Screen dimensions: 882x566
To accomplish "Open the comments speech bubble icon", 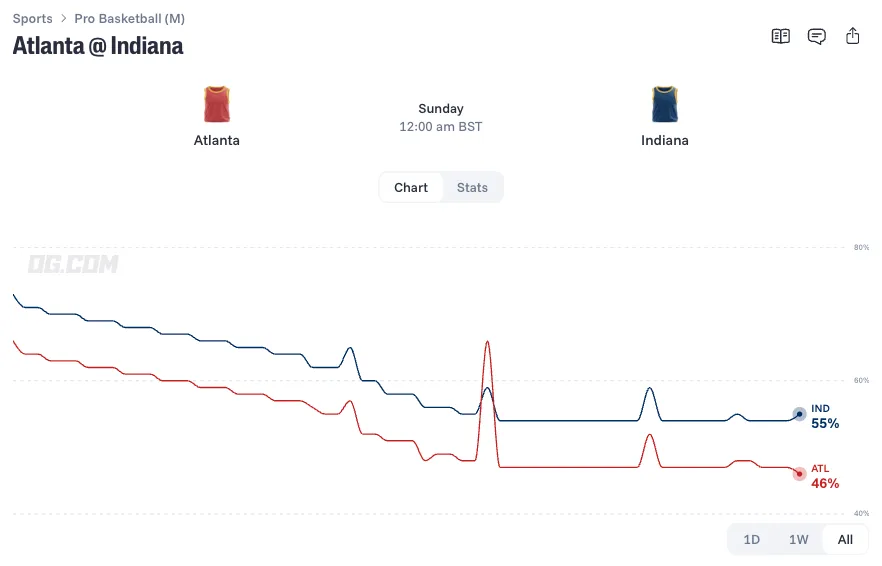I will (816, 37).
